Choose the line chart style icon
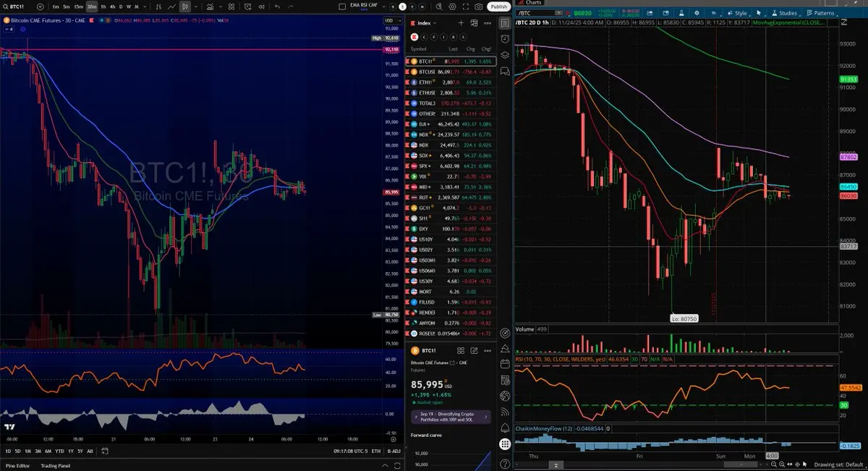This screenshot has height=471, width=868. [171, 7]
